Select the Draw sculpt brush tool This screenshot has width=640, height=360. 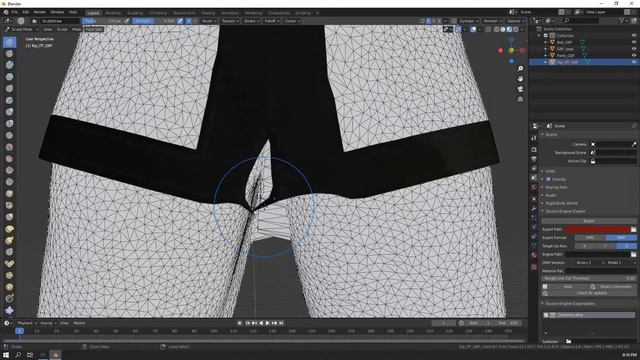9,42
